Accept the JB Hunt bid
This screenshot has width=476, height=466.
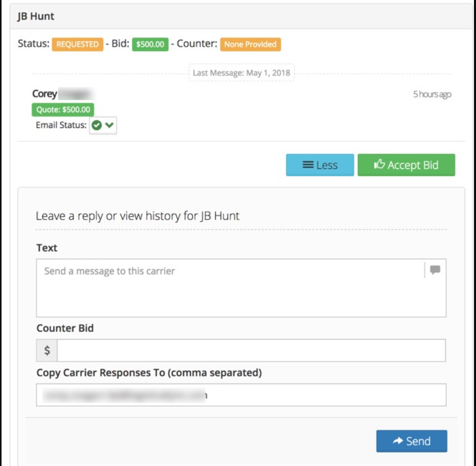pos(406,165)
